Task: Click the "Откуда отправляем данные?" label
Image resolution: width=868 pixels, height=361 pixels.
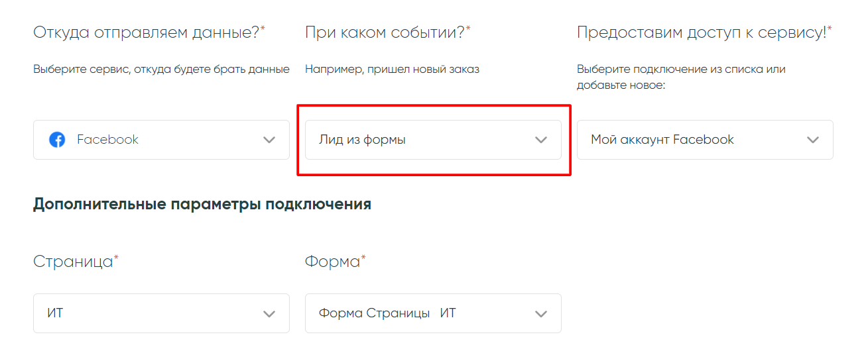Action: click(146, 32)
